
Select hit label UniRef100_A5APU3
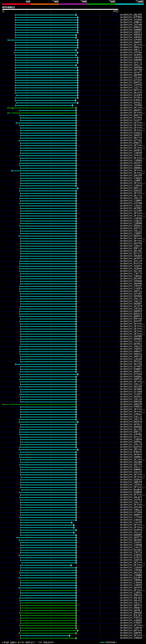pos(131,42)
